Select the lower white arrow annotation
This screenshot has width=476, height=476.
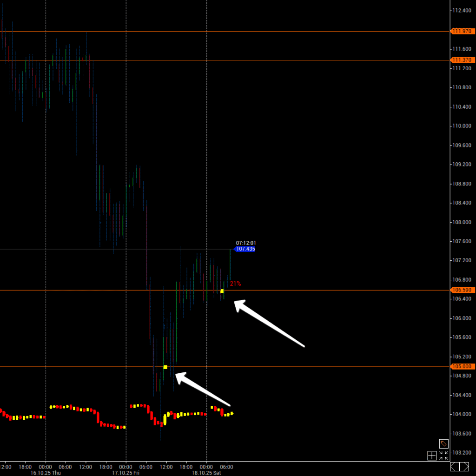click(x=203, y=389)
